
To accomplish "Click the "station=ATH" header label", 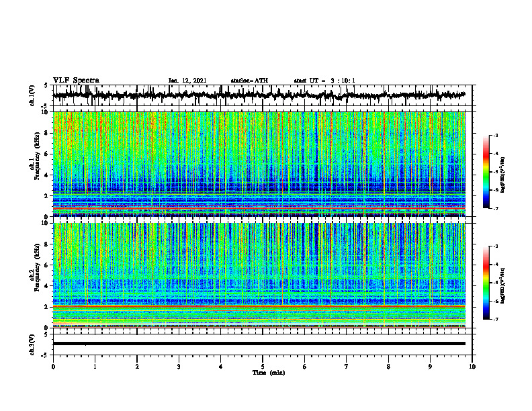I will tap(249, 81).
